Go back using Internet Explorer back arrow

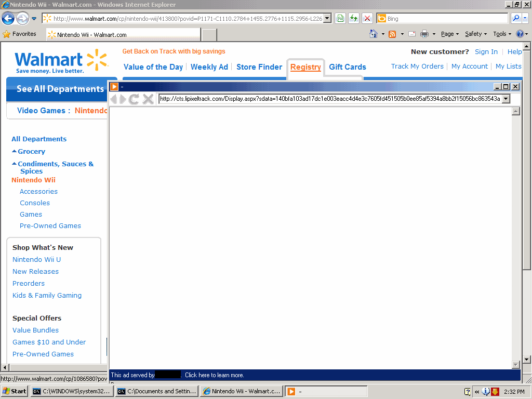[8, 18]
